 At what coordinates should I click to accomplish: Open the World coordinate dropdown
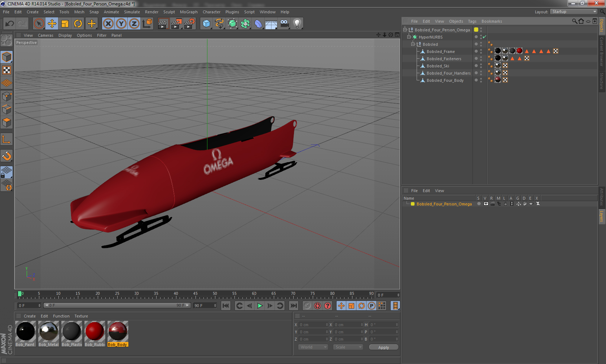pyautogui.click(x=313, y=347)
